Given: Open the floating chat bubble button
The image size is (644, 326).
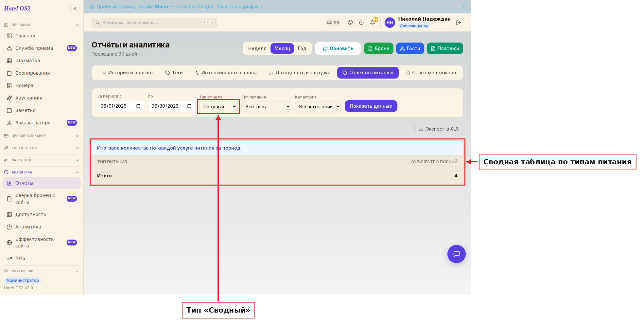Looking at the screenshot, I should [457, 254].
